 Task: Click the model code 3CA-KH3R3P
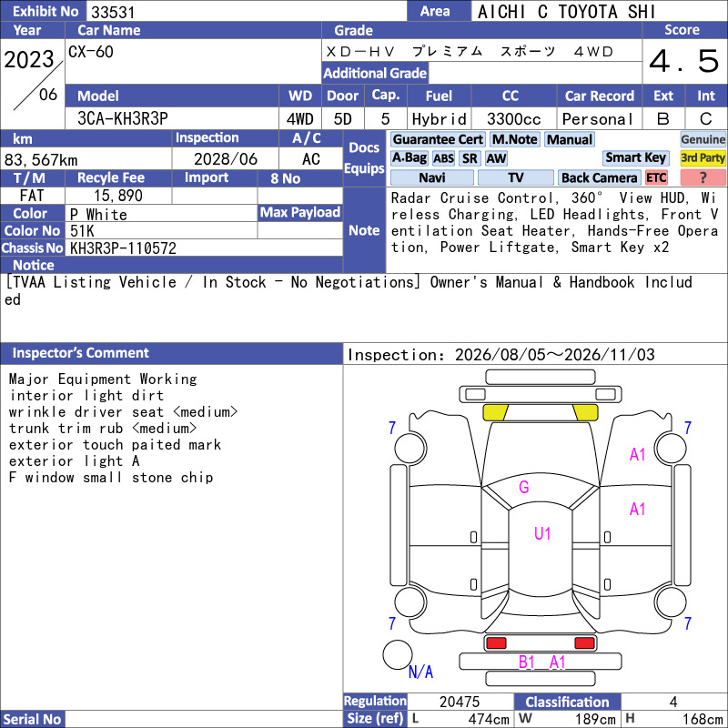click(123, 118)
